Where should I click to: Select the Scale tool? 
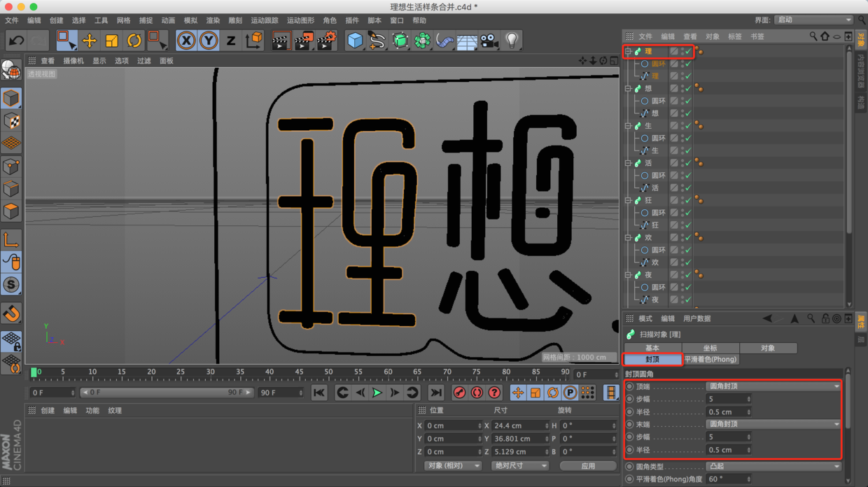pyautogui.click(x=112, y=41)
